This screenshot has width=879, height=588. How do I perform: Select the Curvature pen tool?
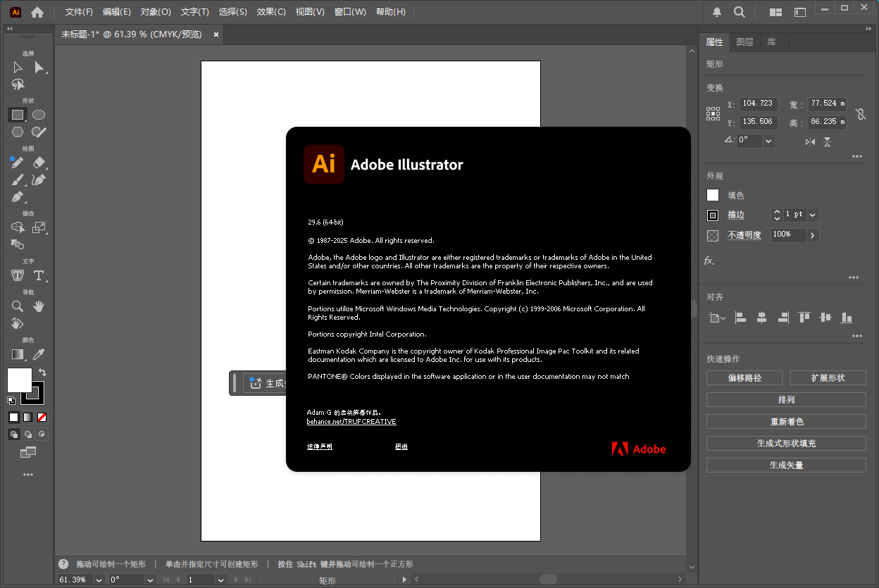pos(39,180)
